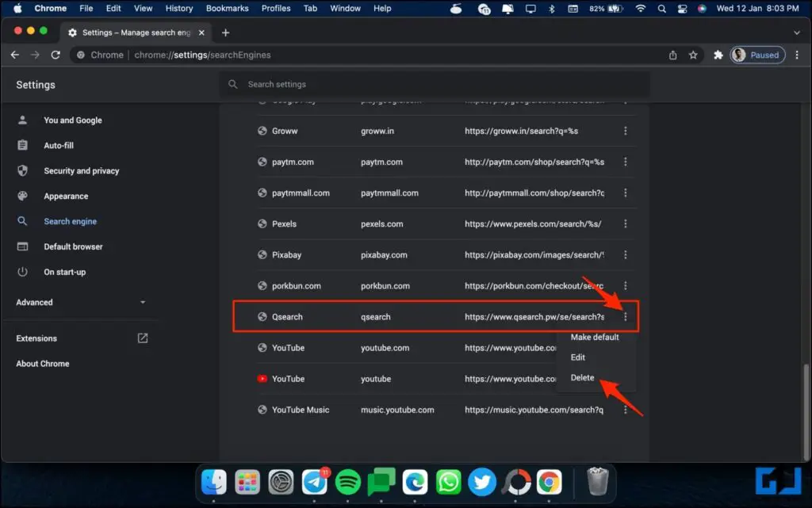
Task: Open the History menu
Action: tap(178, 8)
